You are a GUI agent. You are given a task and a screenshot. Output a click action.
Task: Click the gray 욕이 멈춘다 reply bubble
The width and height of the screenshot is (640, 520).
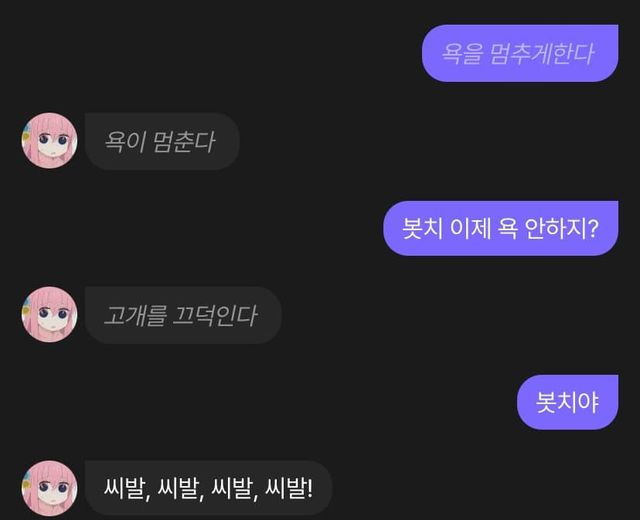(x=162, y=142)
